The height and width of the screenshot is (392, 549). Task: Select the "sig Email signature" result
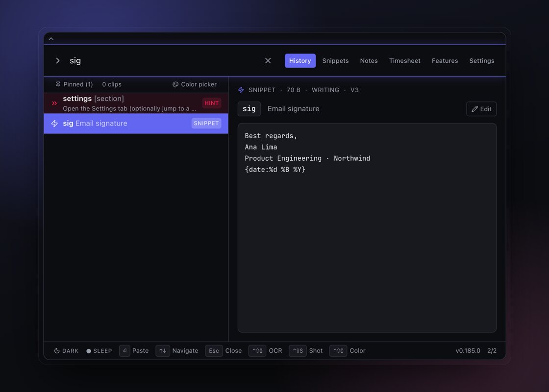136,123
